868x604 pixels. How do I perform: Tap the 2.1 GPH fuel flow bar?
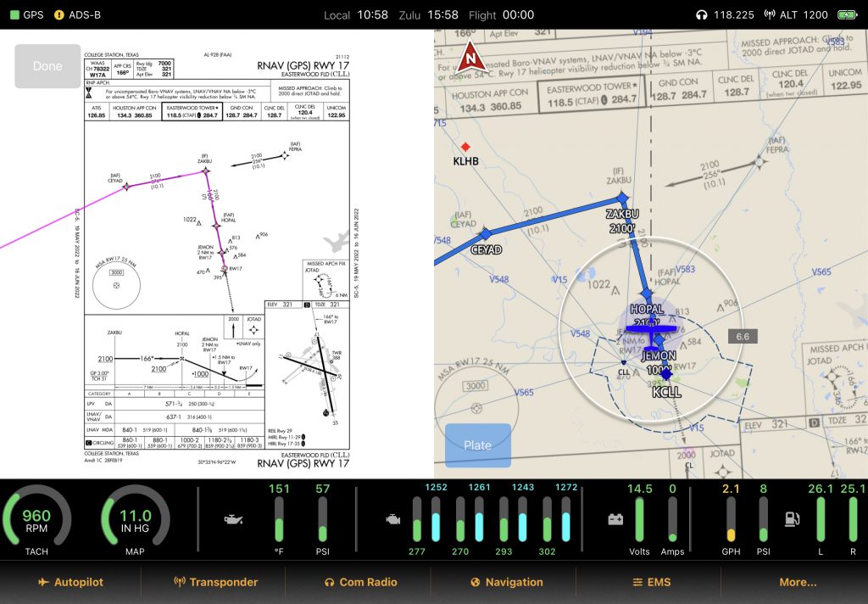731,519
